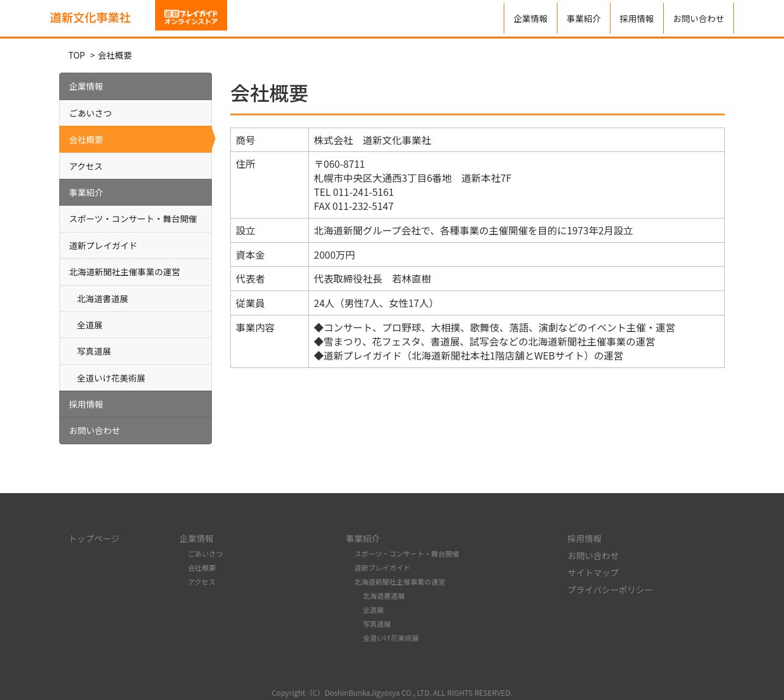
Task: Open the お問い合わせ top navigation menu
Action: 699,18
